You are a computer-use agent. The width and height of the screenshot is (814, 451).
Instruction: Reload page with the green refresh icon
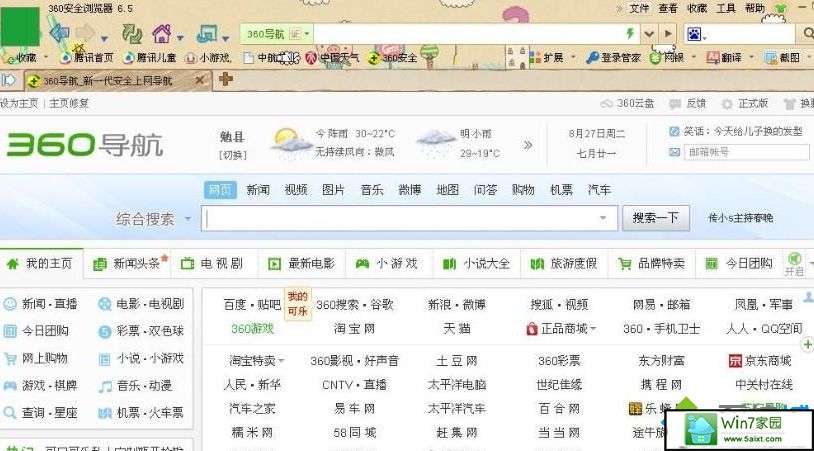click(x=132, y=34)
